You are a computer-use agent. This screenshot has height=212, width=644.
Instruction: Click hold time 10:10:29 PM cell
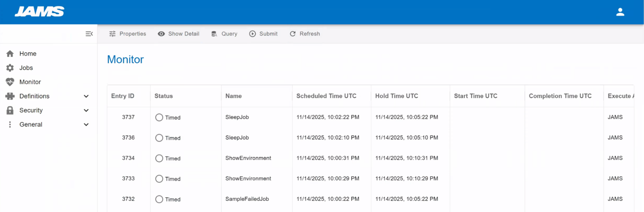406,178
